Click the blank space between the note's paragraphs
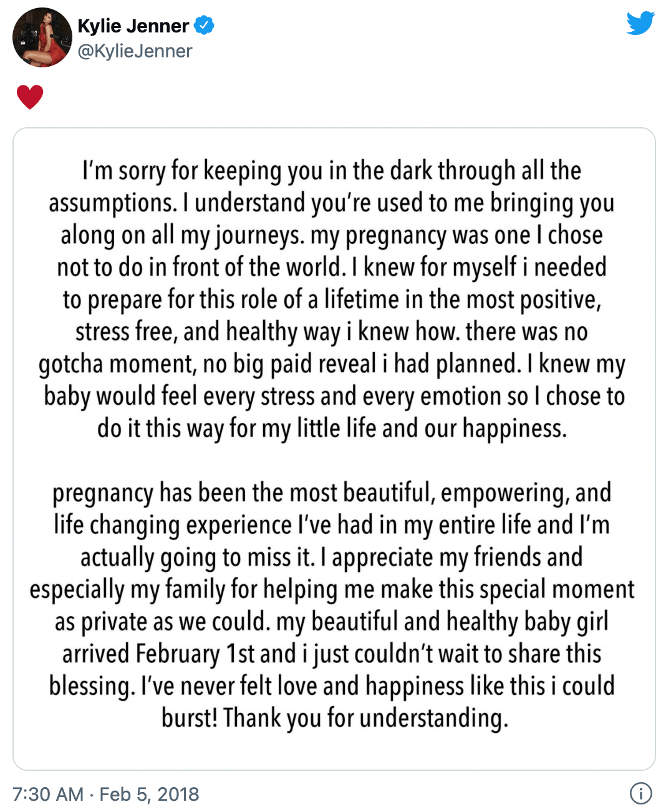The height and width of the screenshot is (812, 671). [x=334, y=460]
